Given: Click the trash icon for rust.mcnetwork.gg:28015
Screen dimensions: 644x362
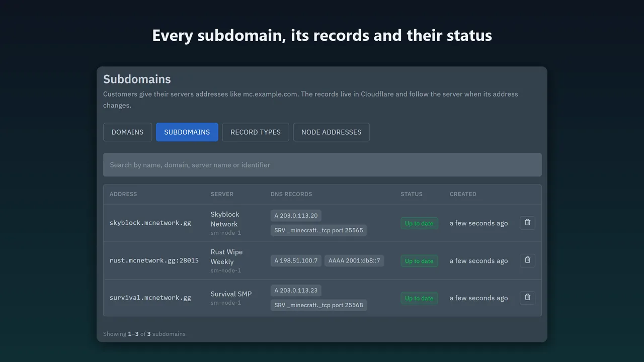Looking at the screenshot, I should point(527,260).
